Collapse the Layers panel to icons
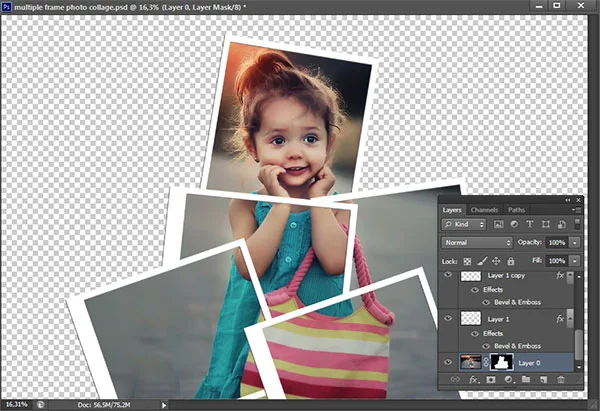600x411 pixels. click(568, 200)
